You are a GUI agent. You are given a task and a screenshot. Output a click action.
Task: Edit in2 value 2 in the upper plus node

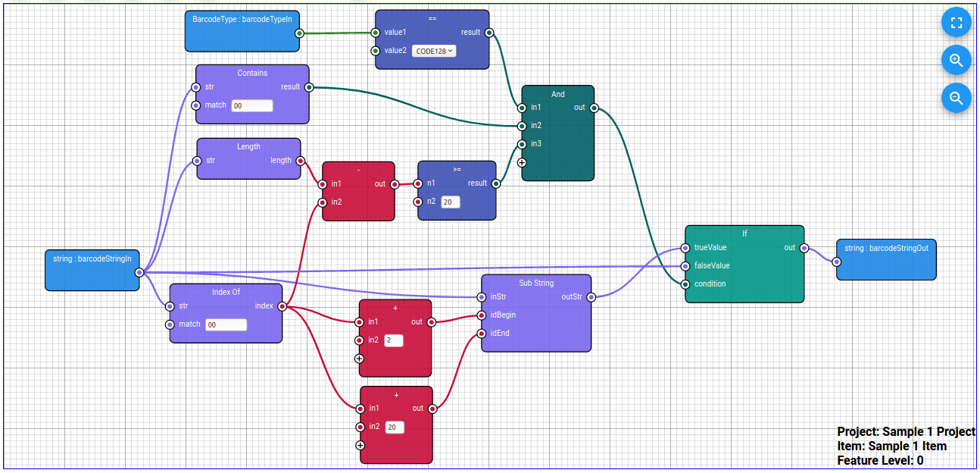[393, 340]
